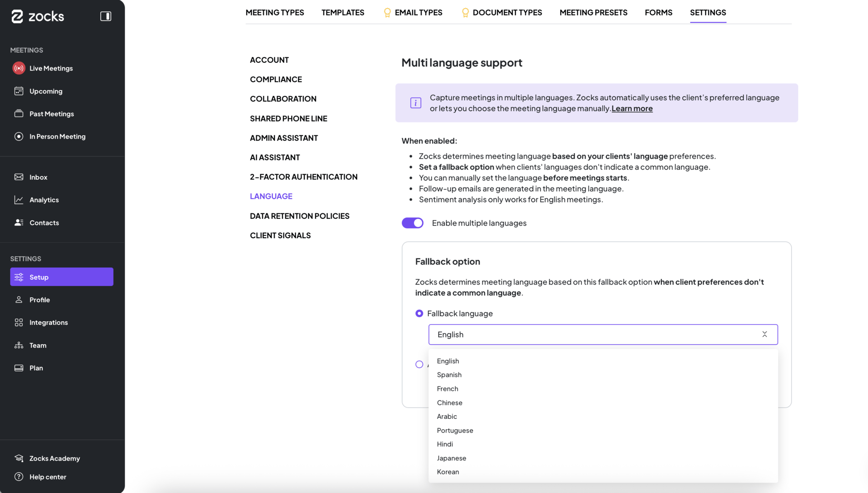Switch to the Meeting Presets tab

[x=593, y=12]
